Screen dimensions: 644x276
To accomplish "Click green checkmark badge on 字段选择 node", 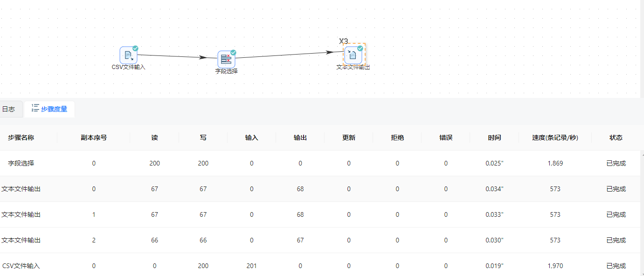I will click(233, 53).
